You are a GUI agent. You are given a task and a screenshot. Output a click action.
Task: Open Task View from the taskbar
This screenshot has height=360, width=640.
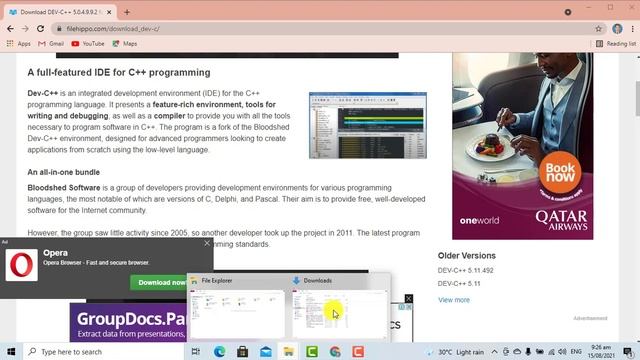[x=196, y=352]
